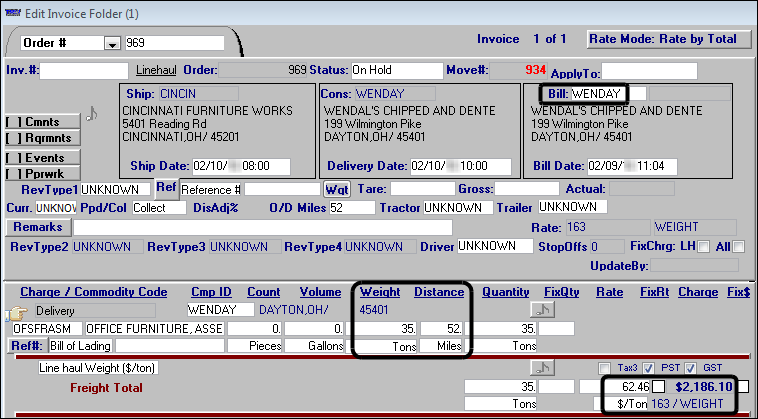Click the note icon beside Cmnts
This screenshot has height=419, width=758.
click(x=92, y=114)
